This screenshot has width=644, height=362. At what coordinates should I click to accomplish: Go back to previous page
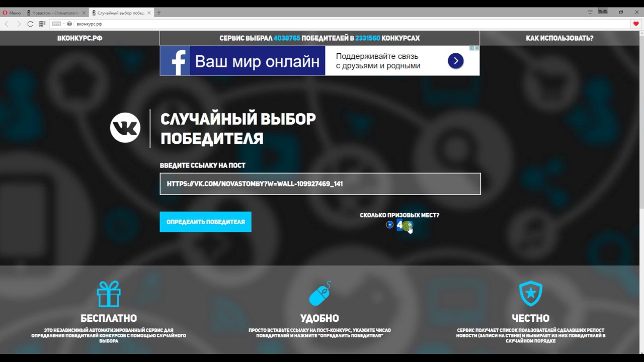pyautogui.click(x=7, y=24)
